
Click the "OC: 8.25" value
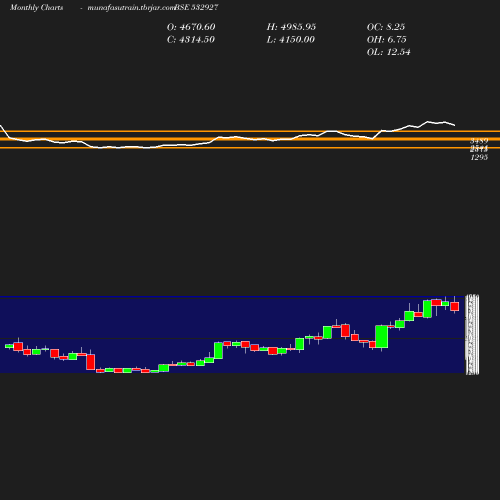coord(386,27)
